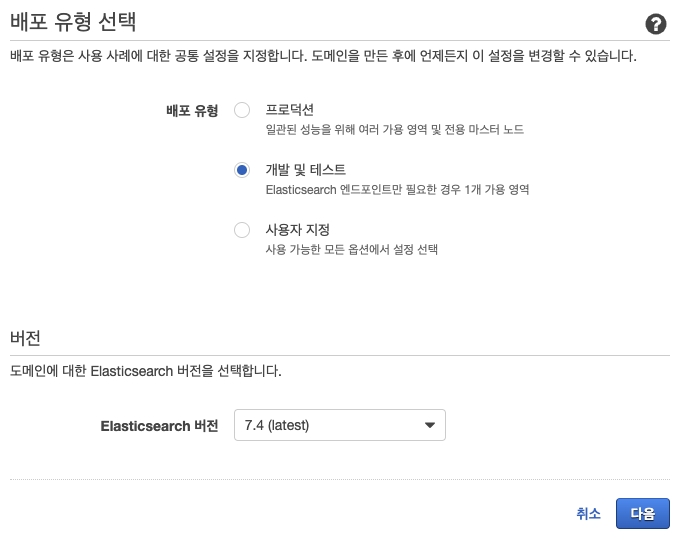Click the help question mark icon
The image size is (681, 540).
click(x=656, y=25)
